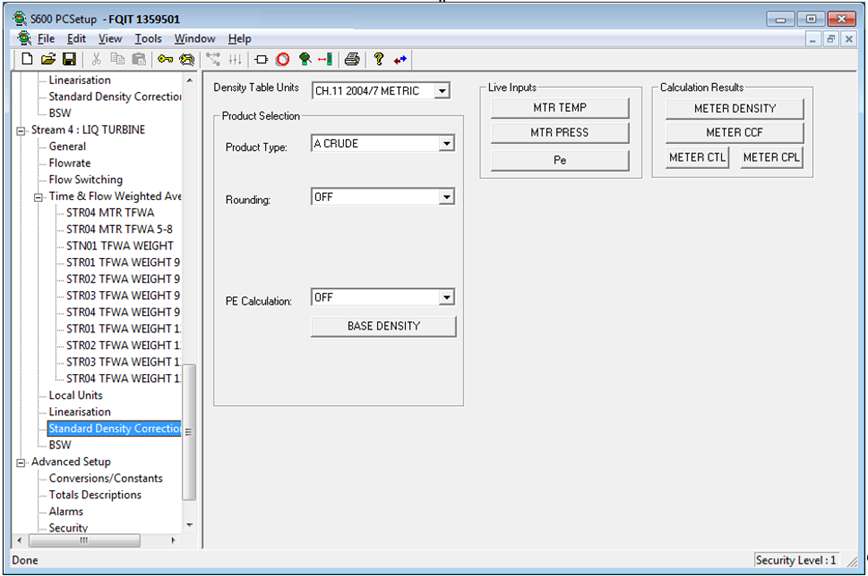
Task: Click the greyed-out copy icon
Action: [x=117, y=59]
